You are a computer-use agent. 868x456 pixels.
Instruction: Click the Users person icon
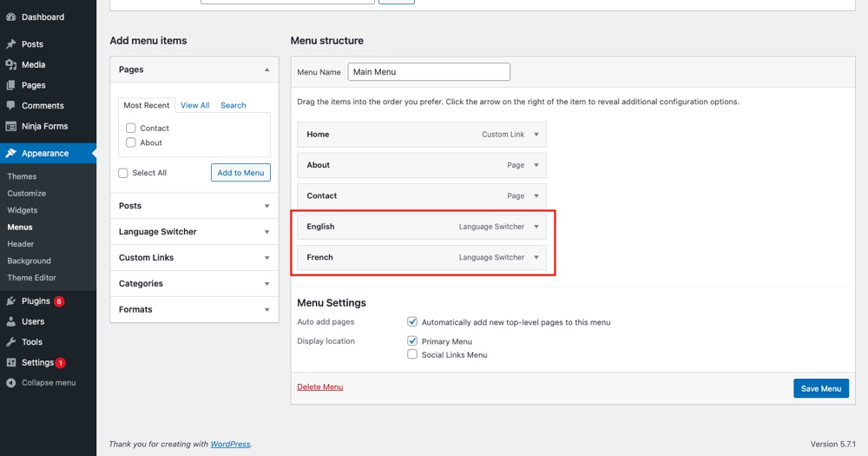pos(10,321)
